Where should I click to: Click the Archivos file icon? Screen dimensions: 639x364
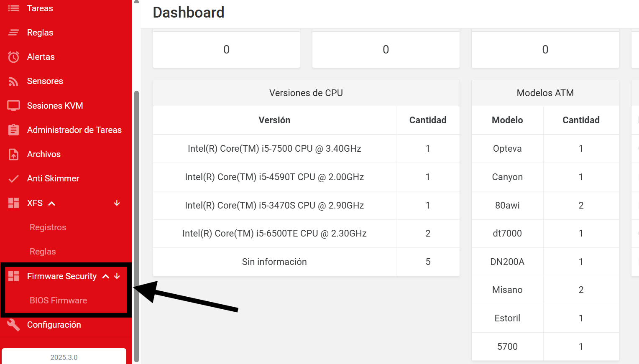[13, 154]
